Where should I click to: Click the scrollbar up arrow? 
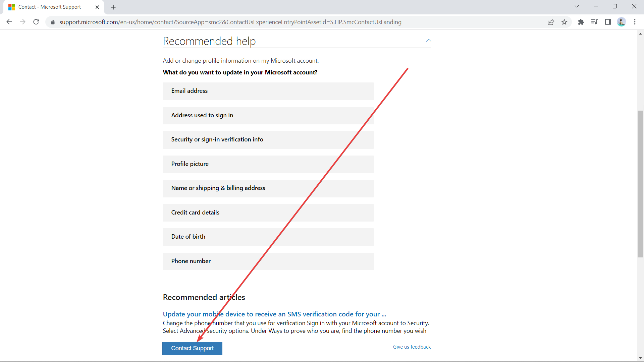coord(640,34)
